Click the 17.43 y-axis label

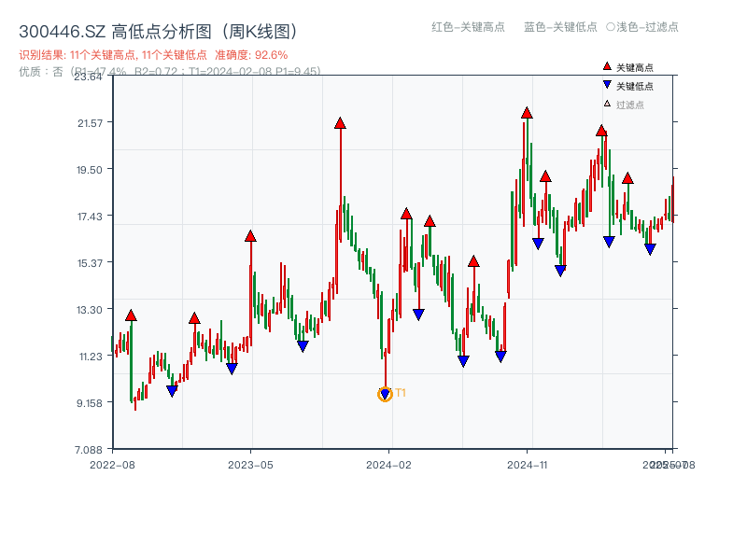click(x=90, y=217)
